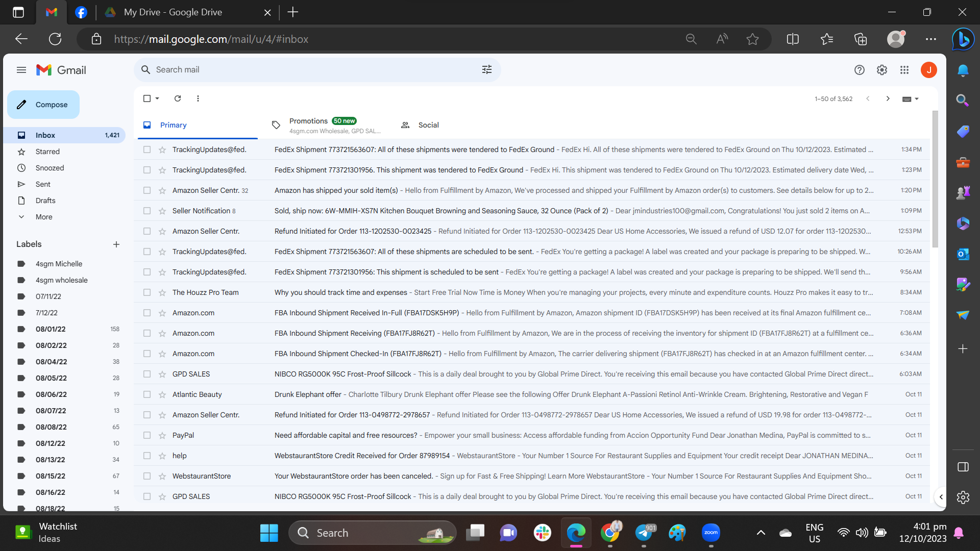Viewport: 980px width, 551px height.
Task: Create a new label with plus icon
Action: point(116,244)
